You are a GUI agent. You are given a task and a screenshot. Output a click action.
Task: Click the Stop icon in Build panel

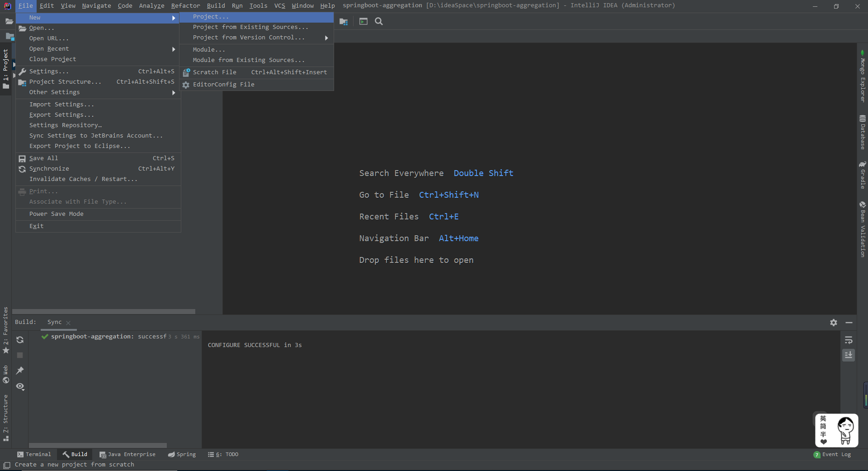(x=20, y=355)
